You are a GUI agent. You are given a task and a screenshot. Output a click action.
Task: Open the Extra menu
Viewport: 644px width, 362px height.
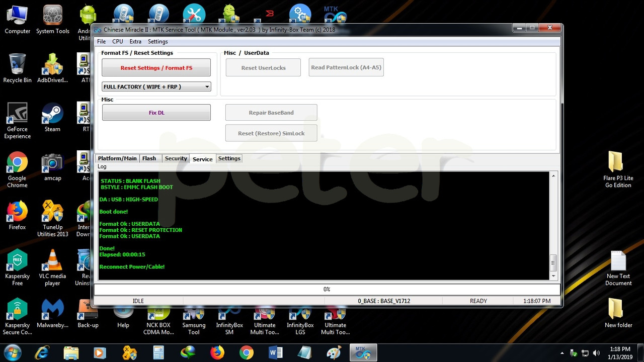135,42
